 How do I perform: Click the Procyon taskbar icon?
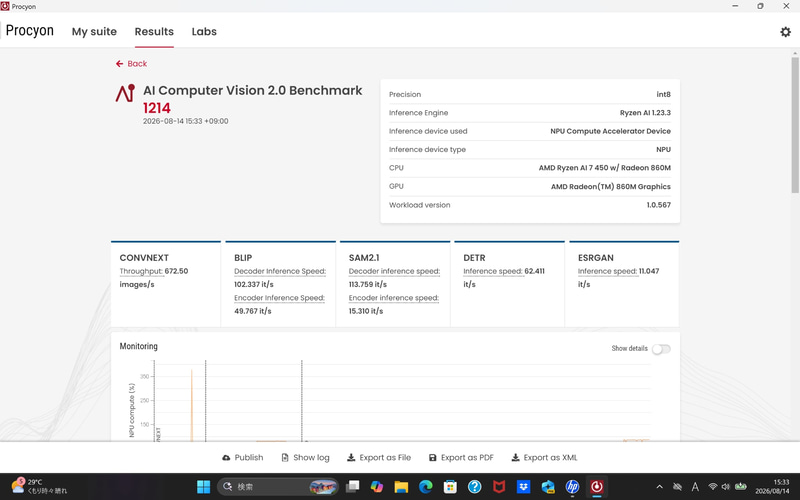click(597, 487)
